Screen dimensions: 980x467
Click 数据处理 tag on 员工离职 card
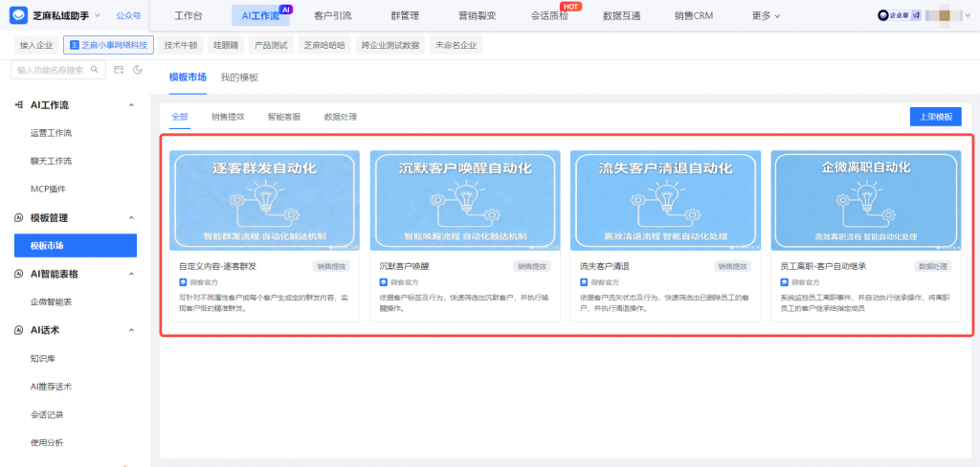[x=933, y=266]
